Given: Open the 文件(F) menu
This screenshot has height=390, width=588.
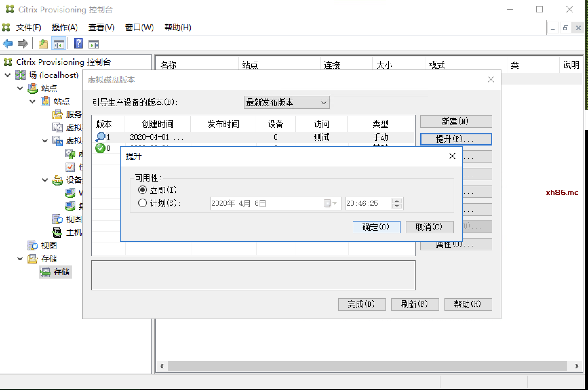Looking at the screenshot, I should pos(29,27).
